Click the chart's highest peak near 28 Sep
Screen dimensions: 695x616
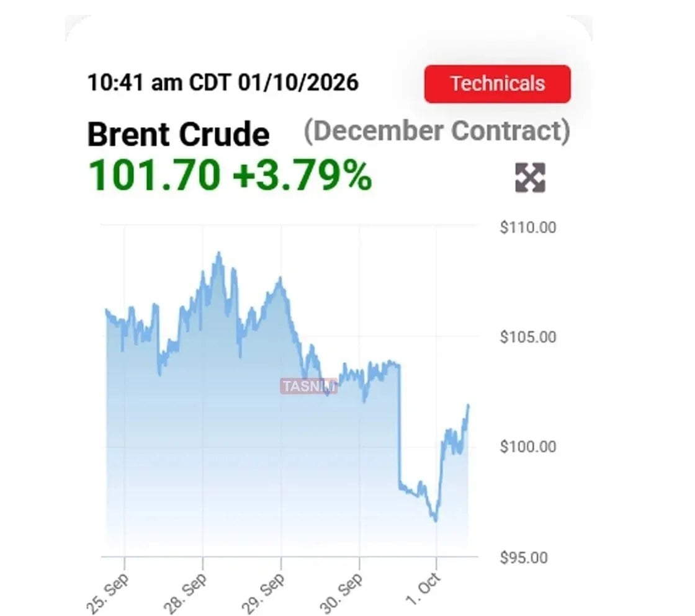tap(218, 253)
